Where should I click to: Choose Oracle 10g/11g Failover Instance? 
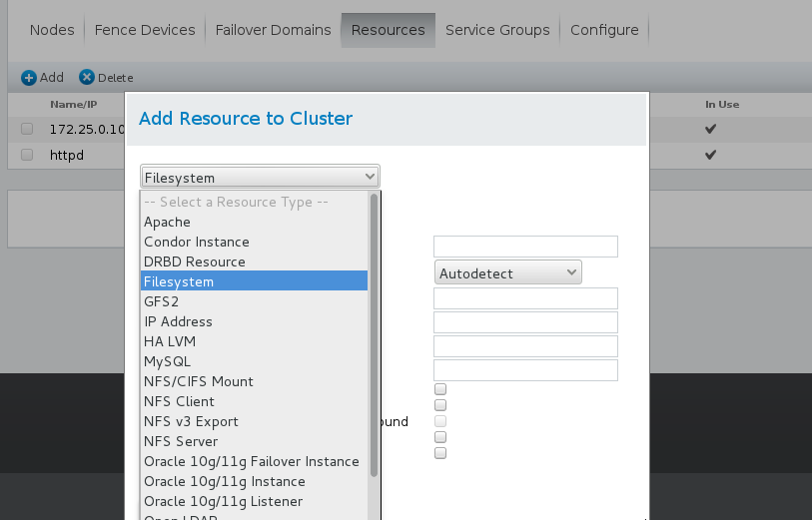pos(254,461)
